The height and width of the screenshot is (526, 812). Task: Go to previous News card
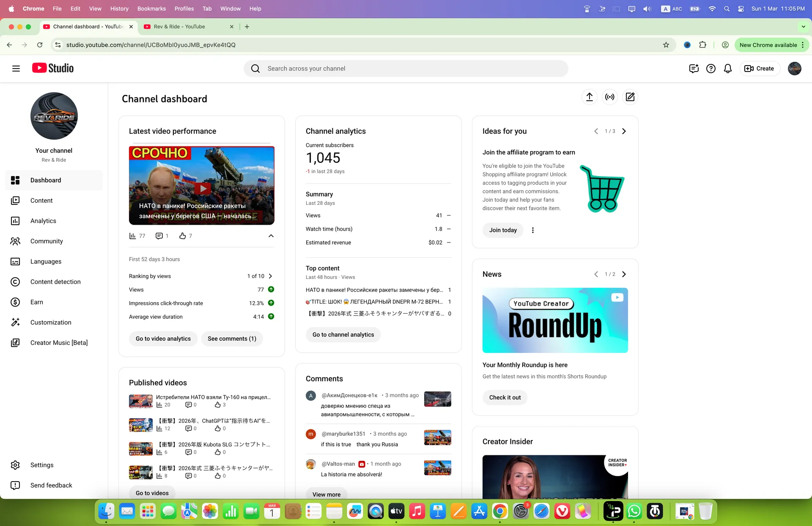(x=596, y=274)
